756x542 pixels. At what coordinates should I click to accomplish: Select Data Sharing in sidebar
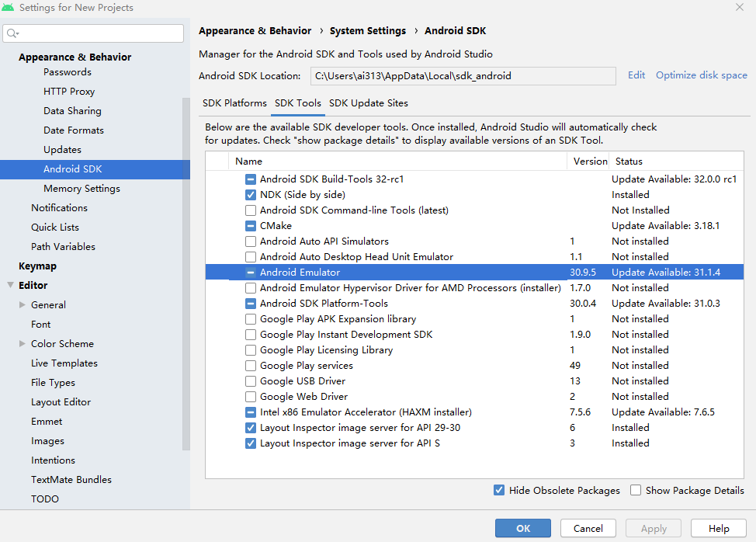[72, 110]
